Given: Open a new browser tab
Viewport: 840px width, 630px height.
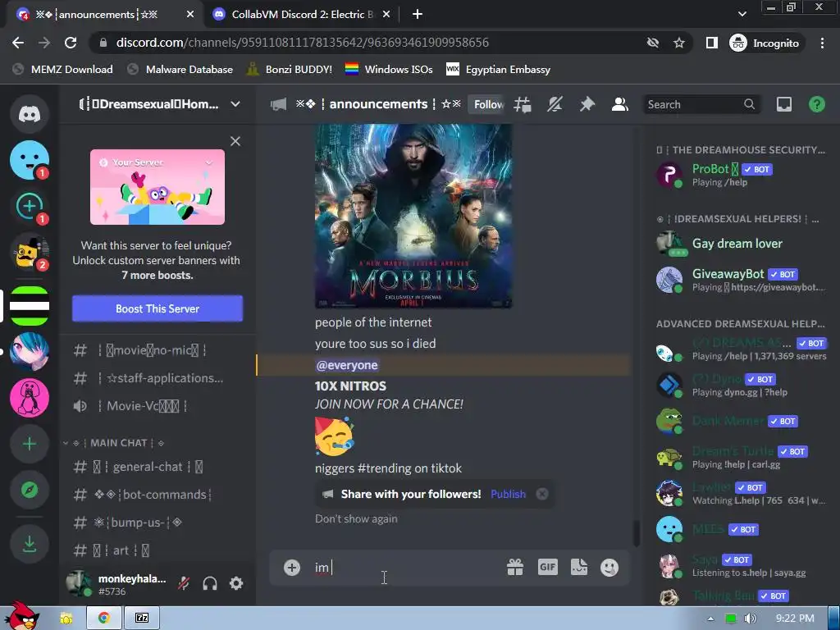Looking at the screenshot, I should (418, 15).
